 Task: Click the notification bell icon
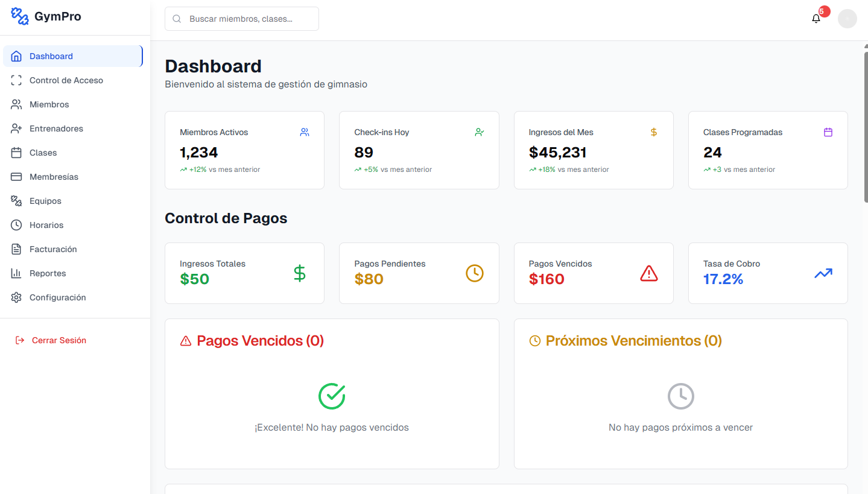(x=816, y=19)
